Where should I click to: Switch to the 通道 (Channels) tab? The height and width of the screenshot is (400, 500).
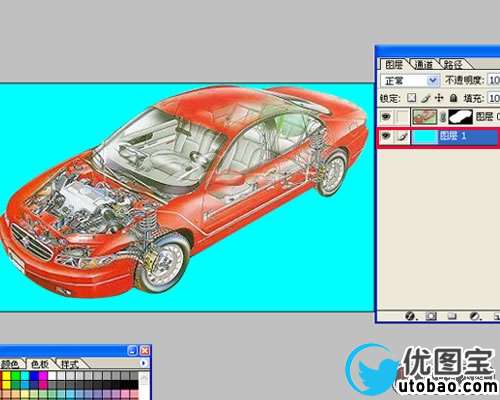click(x=423, y=64)
